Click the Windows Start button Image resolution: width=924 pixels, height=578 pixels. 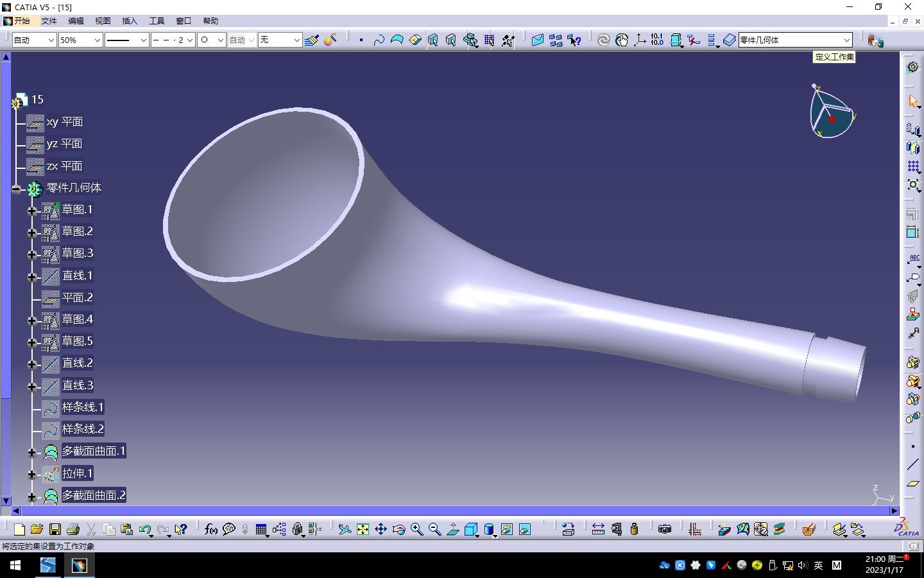15,565
